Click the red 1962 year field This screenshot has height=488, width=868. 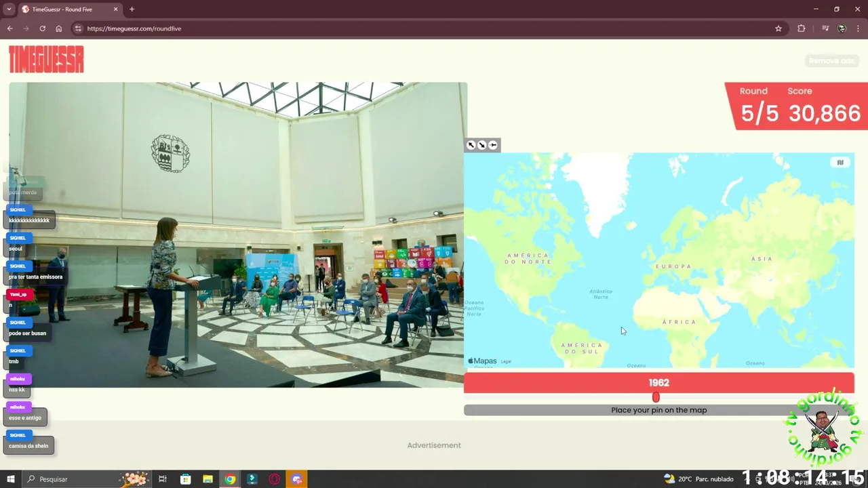pyautogui.click(x=658, y=382)
